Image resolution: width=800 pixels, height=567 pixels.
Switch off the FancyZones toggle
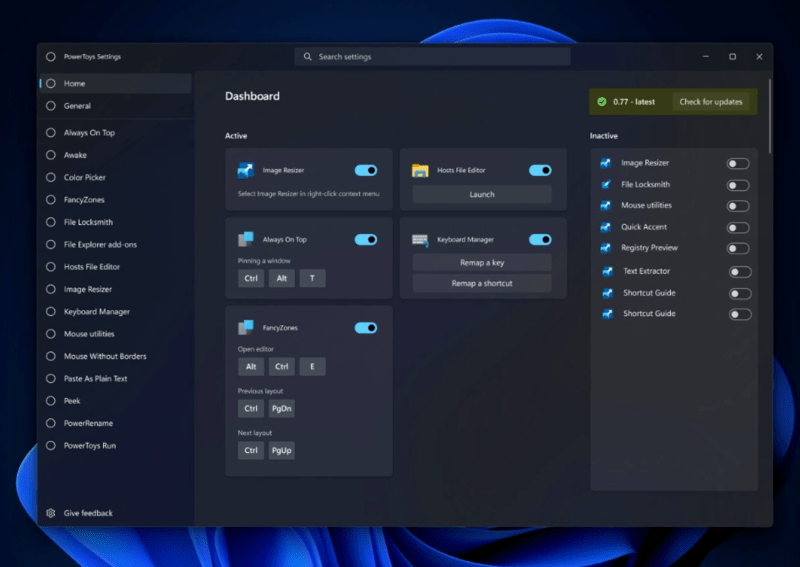point(366,328)
